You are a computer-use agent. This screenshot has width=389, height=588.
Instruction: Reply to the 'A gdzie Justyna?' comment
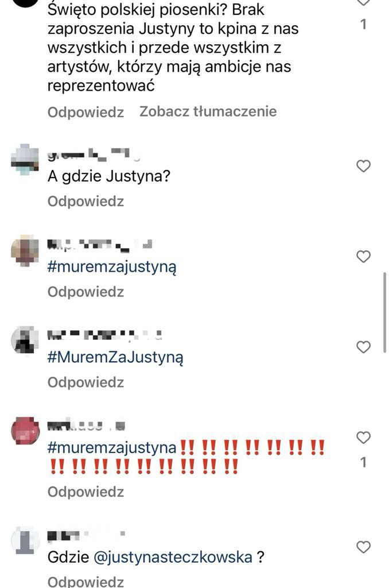click(x=85, y=202)
